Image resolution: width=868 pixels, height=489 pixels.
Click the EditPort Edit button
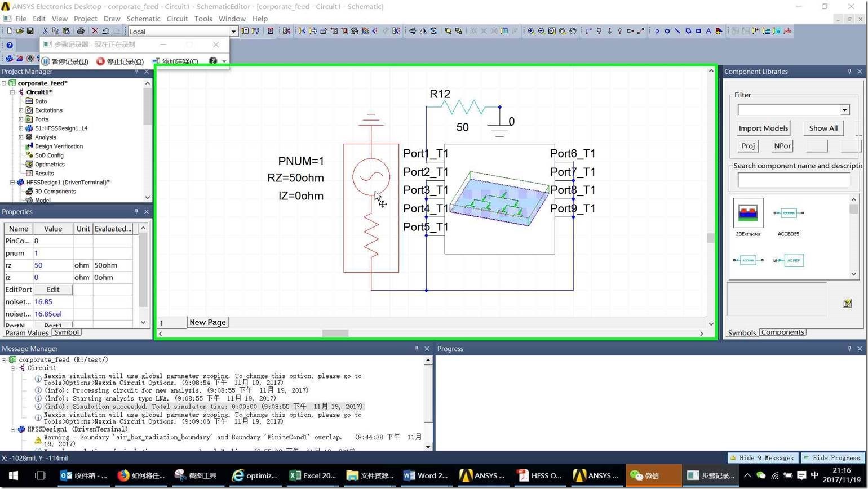coord(53,290)
